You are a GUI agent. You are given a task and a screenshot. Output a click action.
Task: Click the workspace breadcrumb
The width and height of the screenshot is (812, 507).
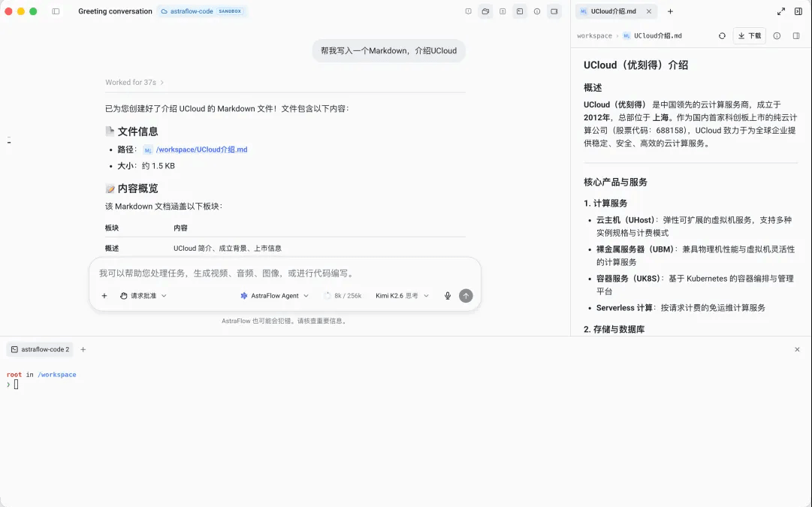pos(594,36)
